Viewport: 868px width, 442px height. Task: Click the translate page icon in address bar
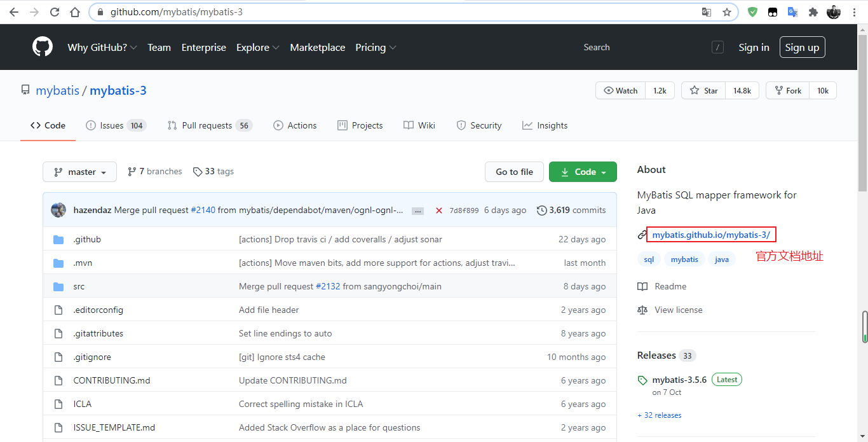tap(707, 12)
